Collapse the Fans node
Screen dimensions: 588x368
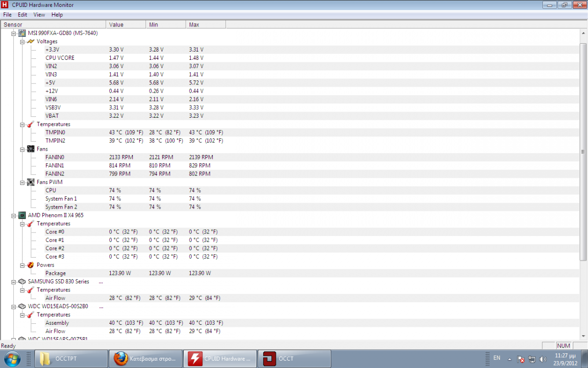(23, 149)
